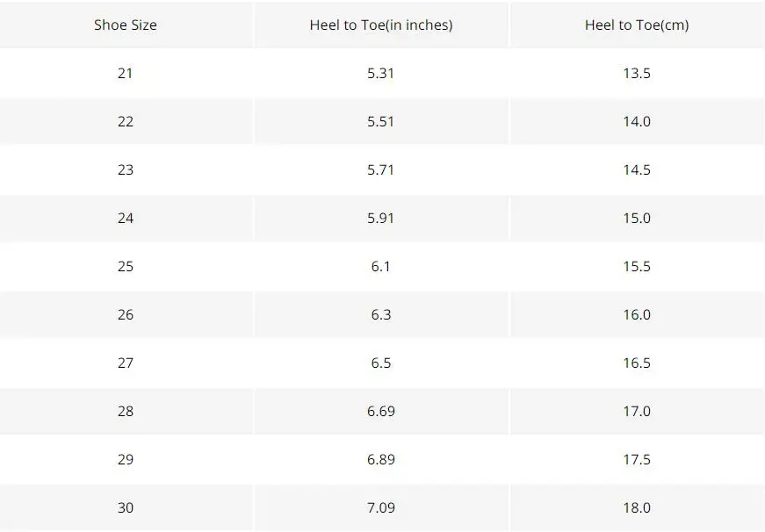Click the 18.0 cm value
The height and width of the screenshot is (532, 765).
tap(637, 507)
